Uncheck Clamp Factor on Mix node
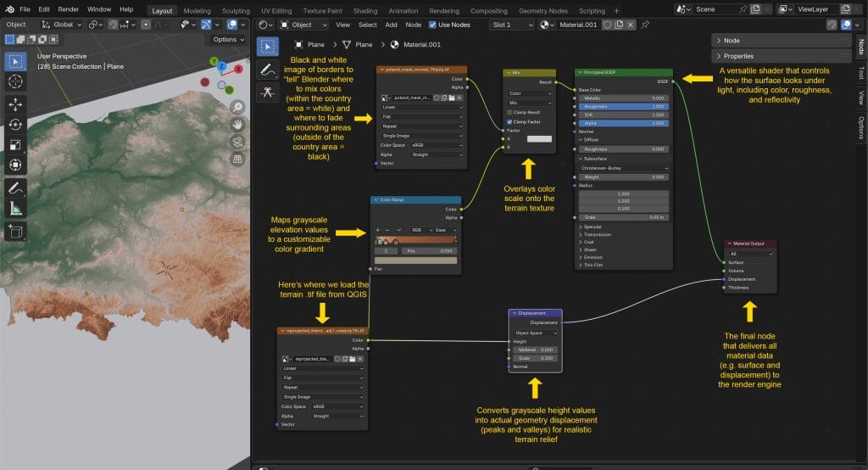 (x=509, y=121)
